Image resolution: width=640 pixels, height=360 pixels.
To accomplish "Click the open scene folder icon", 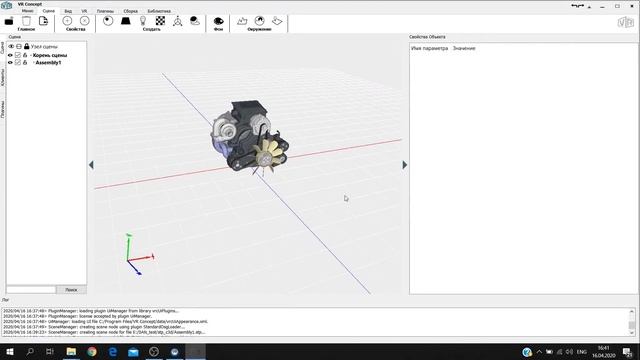I will click(x=9, y=21).
